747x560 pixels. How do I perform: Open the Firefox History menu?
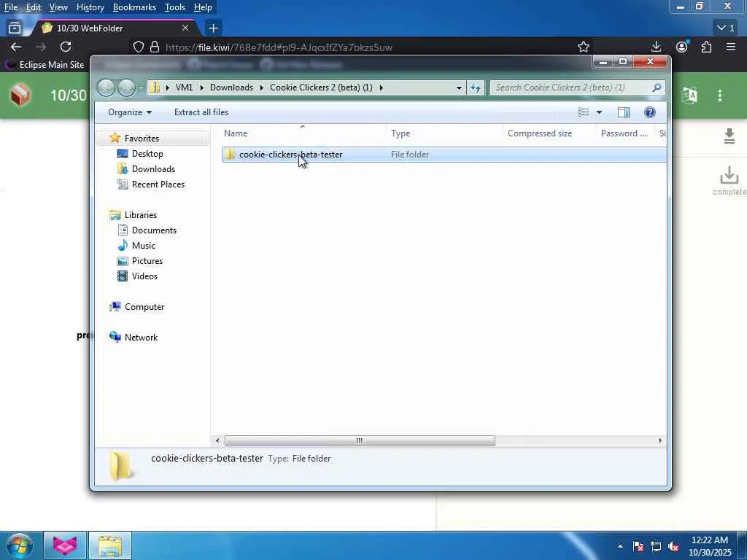[x=90, y=7]
